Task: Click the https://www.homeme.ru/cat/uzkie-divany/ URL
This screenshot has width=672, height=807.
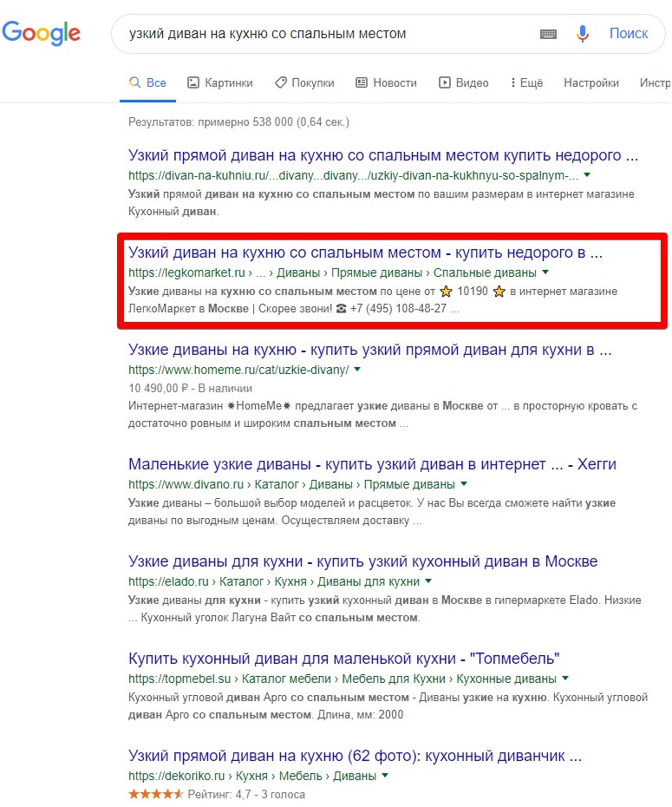Action: click(x=238, y=370)
